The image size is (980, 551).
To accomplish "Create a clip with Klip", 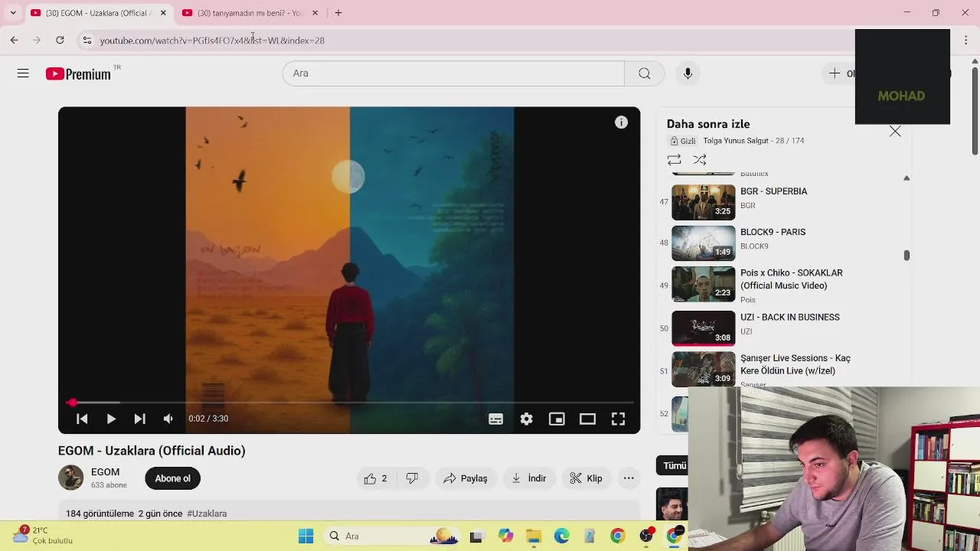I will tap(586, 478).
